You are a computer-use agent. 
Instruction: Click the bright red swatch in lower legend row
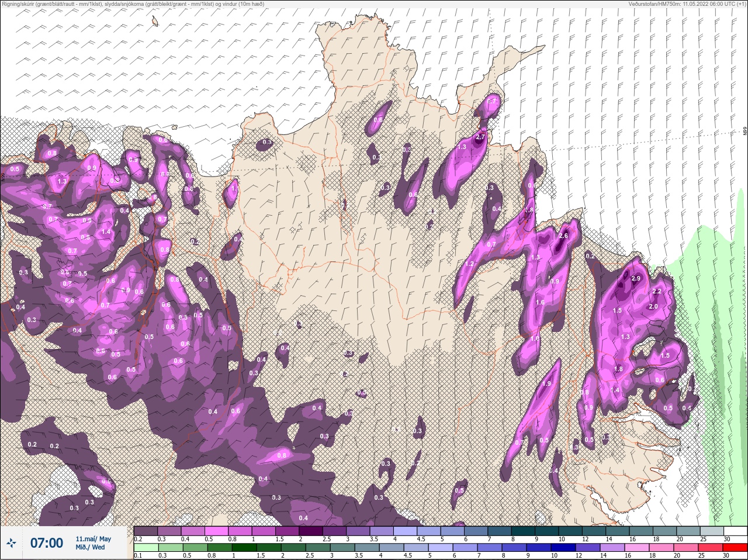coord(735,547)
